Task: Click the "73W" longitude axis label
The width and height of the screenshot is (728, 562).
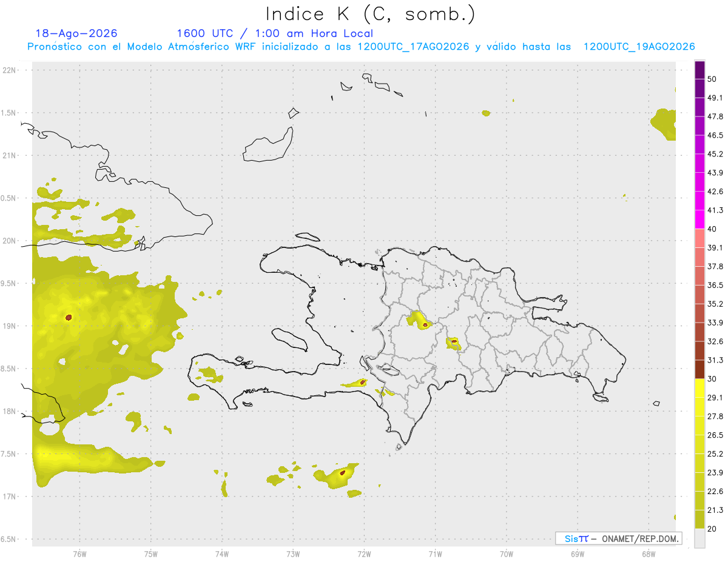Action: (x=293, y=554)
